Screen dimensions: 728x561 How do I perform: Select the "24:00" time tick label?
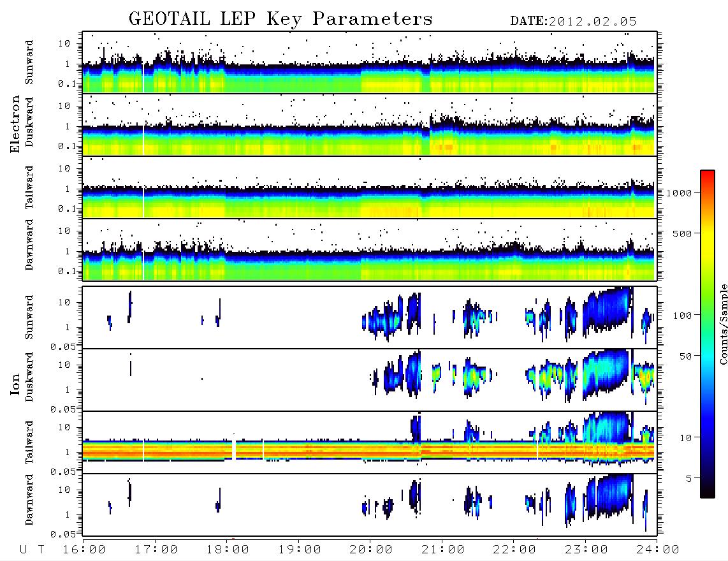click(658, 550)
